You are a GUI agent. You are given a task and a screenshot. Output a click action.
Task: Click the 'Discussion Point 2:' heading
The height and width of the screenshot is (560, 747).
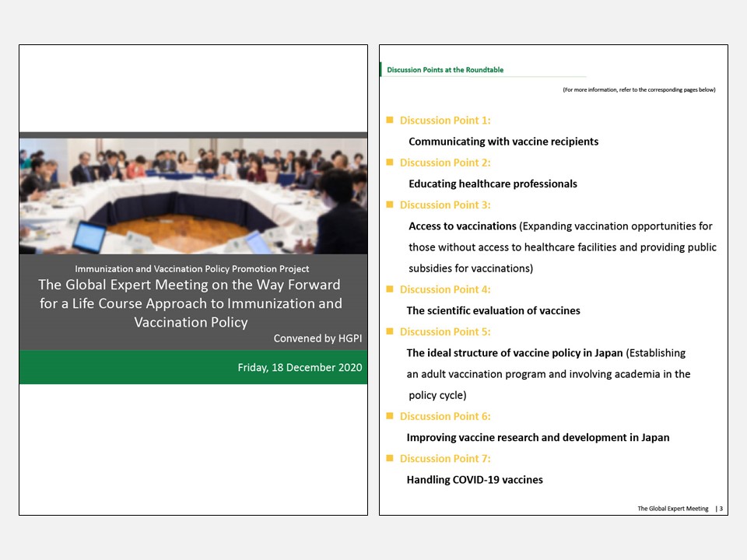pos(445,163)
